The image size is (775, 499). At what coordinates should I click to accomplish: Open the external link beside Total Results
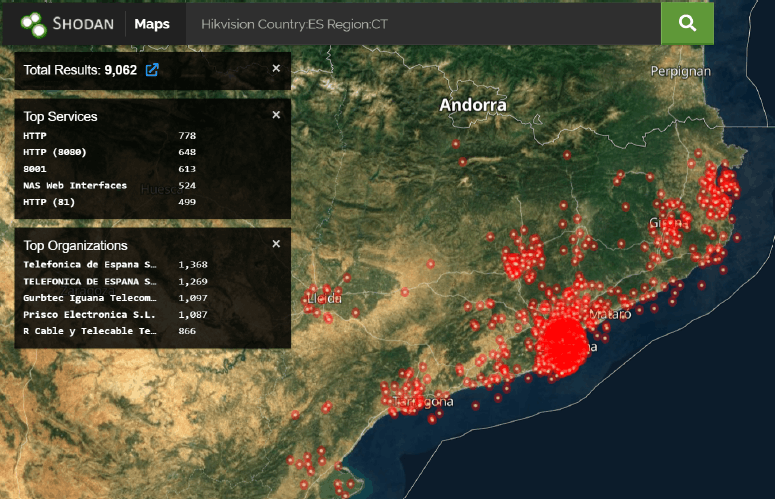[152, 70]
